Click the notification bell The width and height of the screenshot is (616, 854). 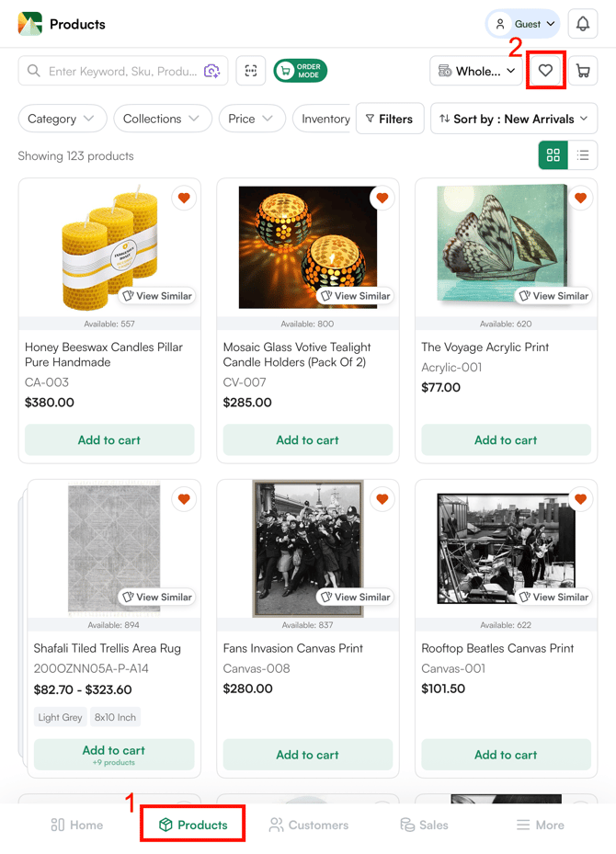[583, 24]
